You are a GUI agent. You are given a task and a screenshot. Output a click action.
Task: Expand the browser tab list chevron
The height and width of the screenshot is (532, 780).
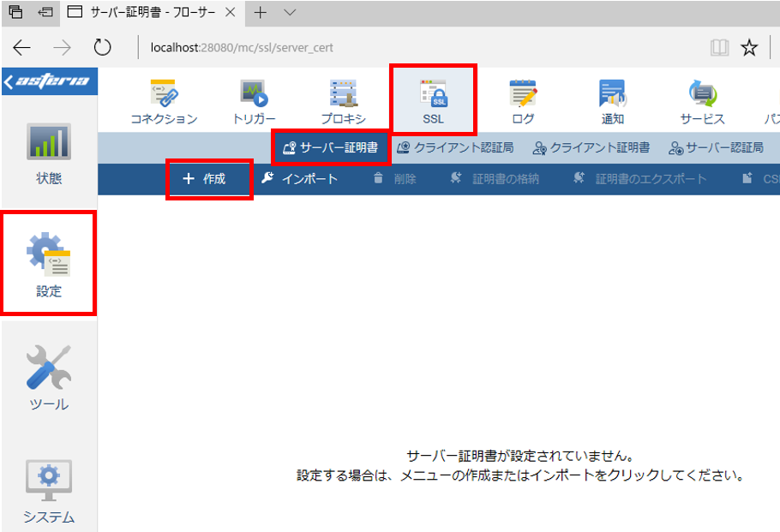click(x=290, y=13)
